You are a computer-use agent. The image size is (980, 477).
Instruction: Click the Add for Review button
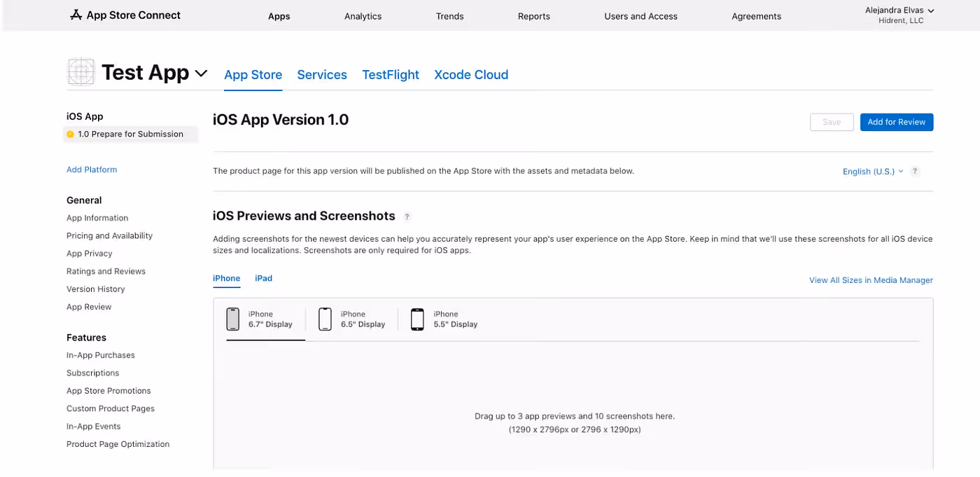(x=897, y=122)
